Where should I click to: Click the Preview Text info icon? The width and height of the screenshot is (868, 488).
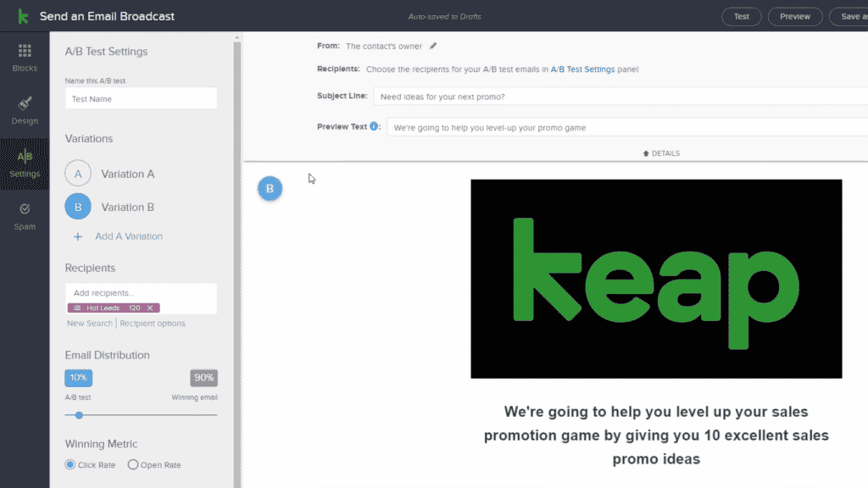click(x=375, y=127)
